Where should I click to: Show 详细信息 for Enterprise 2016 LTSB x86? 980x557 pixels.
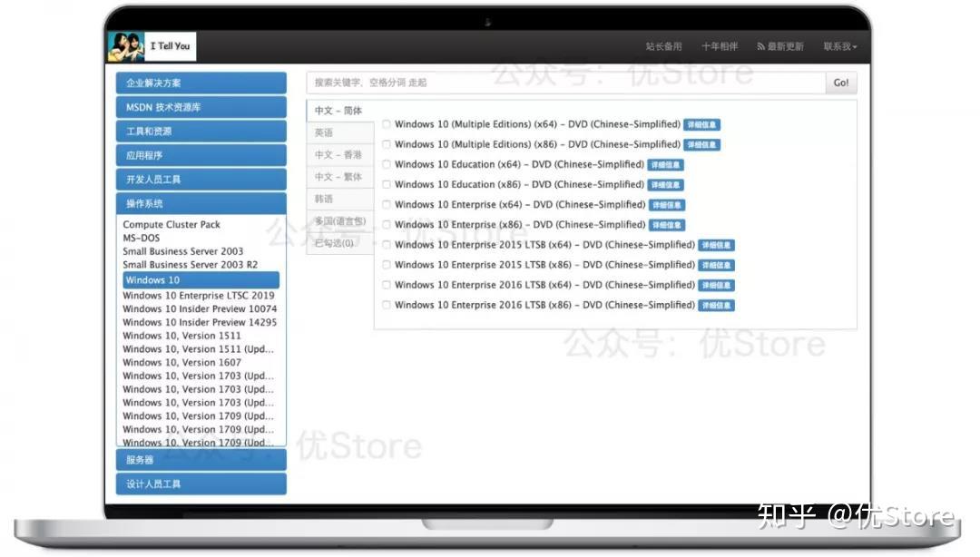click(716, 305)
